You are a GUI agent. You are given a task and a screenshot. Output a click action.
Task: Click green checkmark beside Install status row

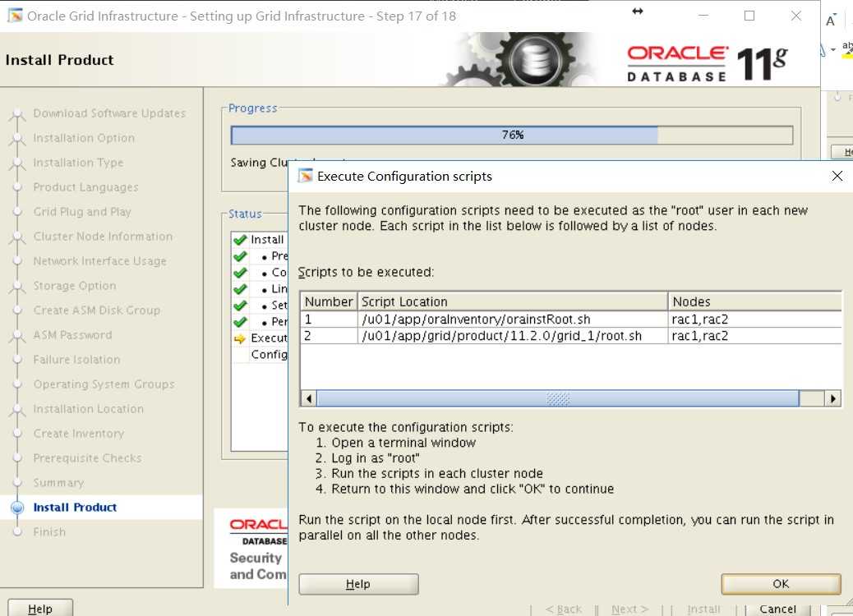240,239
